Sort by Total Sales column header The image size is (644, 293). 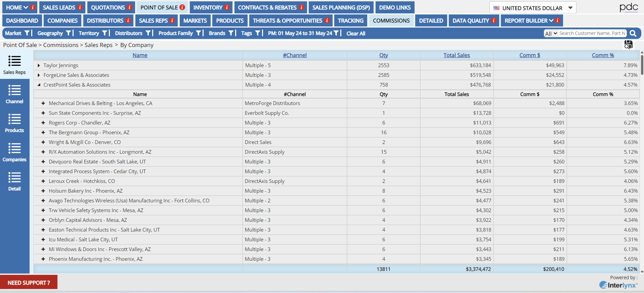(456, 55)
